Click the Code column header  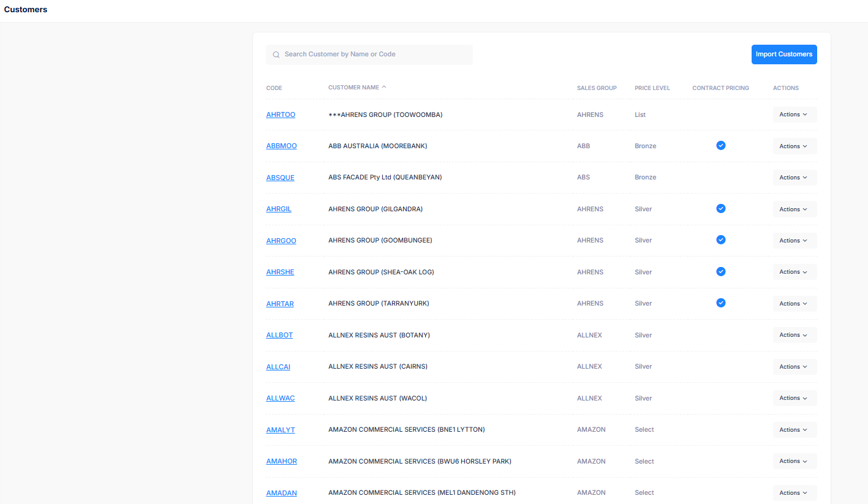[x=274, y=88]
